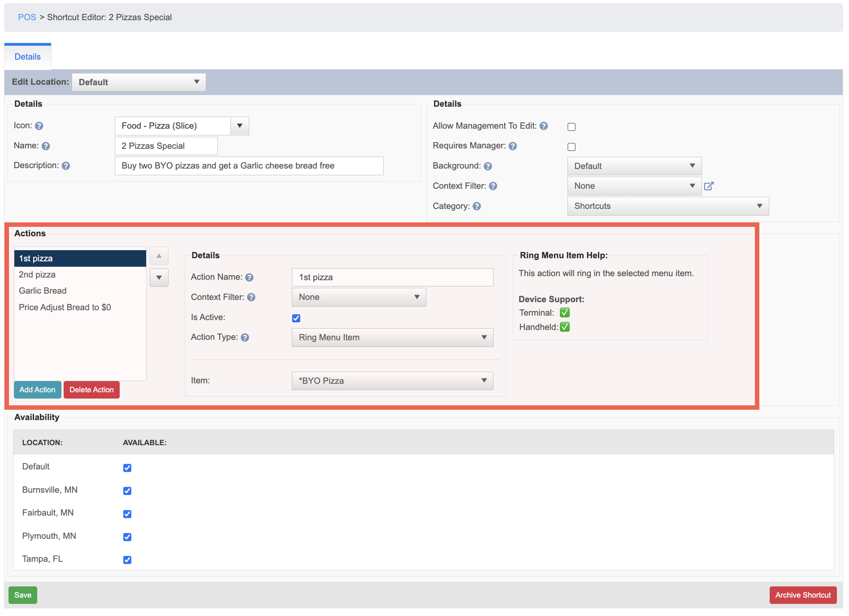This screenshot has height=616, width=849.
Task: Click the 'AVAILABLE:' column header
Action: [x=145, y=443]
